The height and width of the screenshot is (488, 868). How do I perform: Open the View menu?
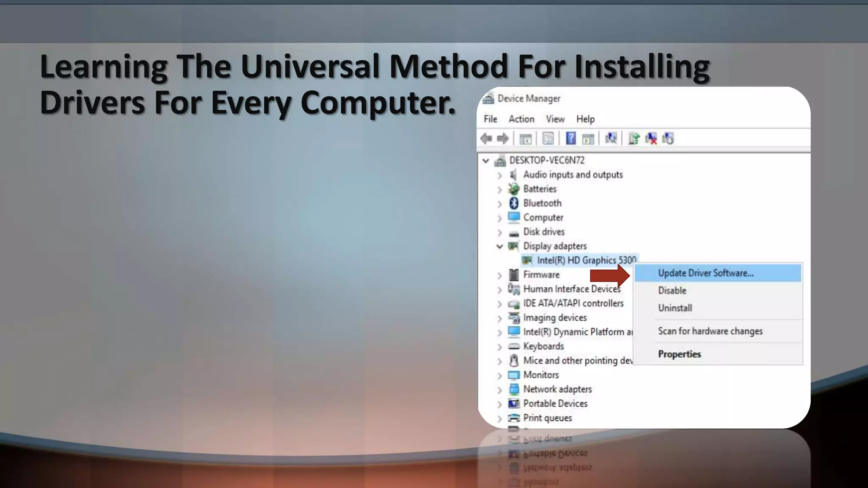coord(555,119)
